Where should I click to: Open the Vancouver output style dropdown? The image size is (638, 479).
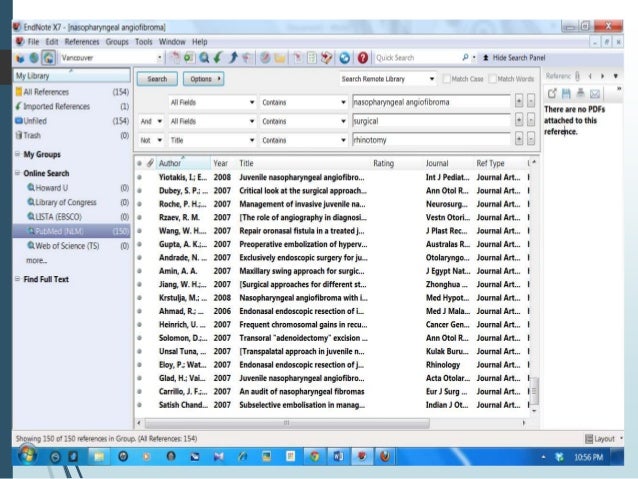coord(159,58)
